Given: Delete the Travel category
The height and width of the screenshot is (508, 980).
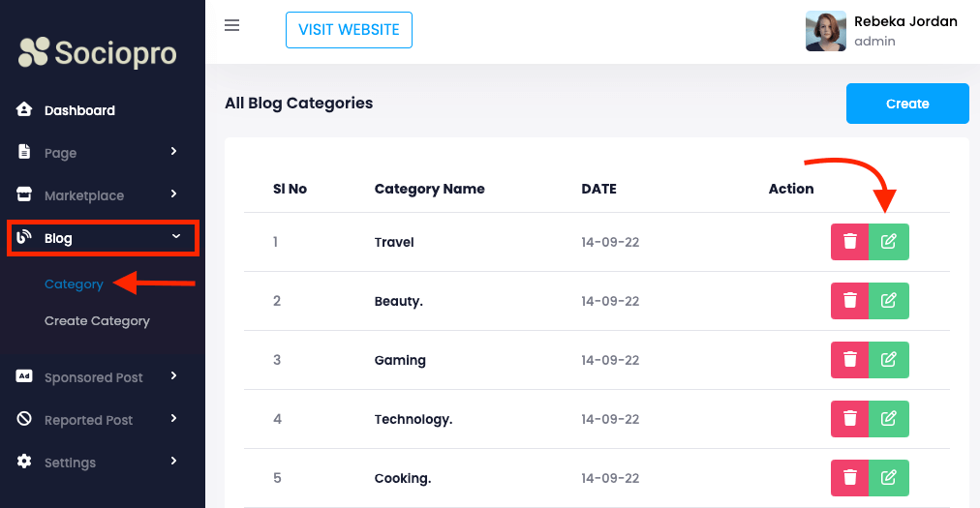Looking at the screenshot, I should pyautogui.click(x=849, y=242).
